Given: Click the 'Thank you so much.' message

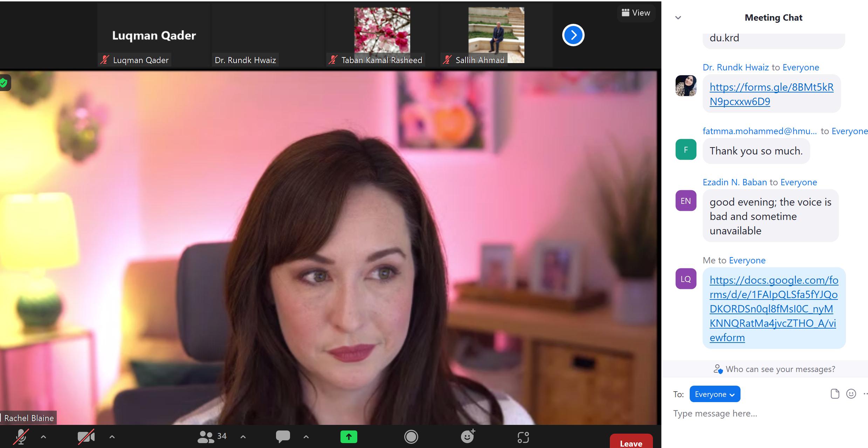Looking at the screenshot, I should pos(756,151).
